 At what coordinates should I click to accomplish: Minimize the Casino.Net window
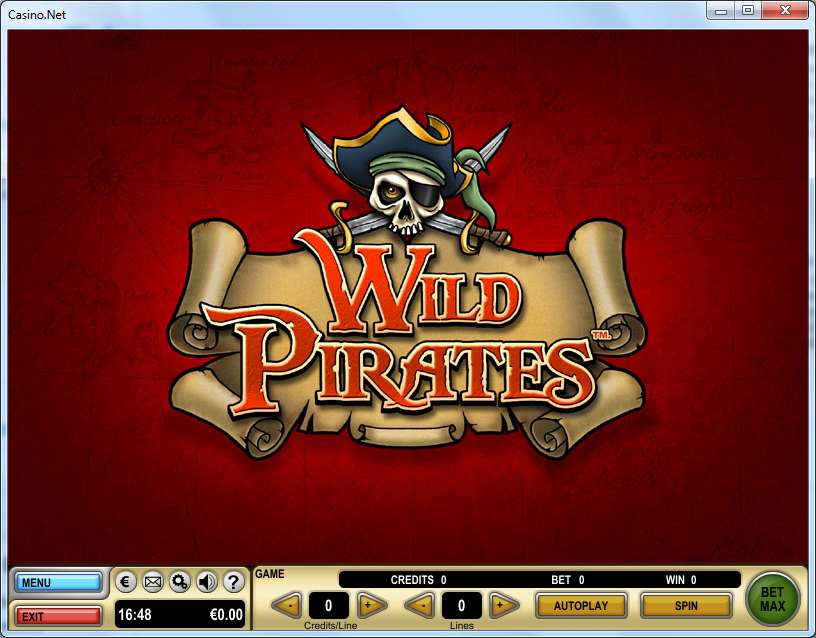pos(721,10)
